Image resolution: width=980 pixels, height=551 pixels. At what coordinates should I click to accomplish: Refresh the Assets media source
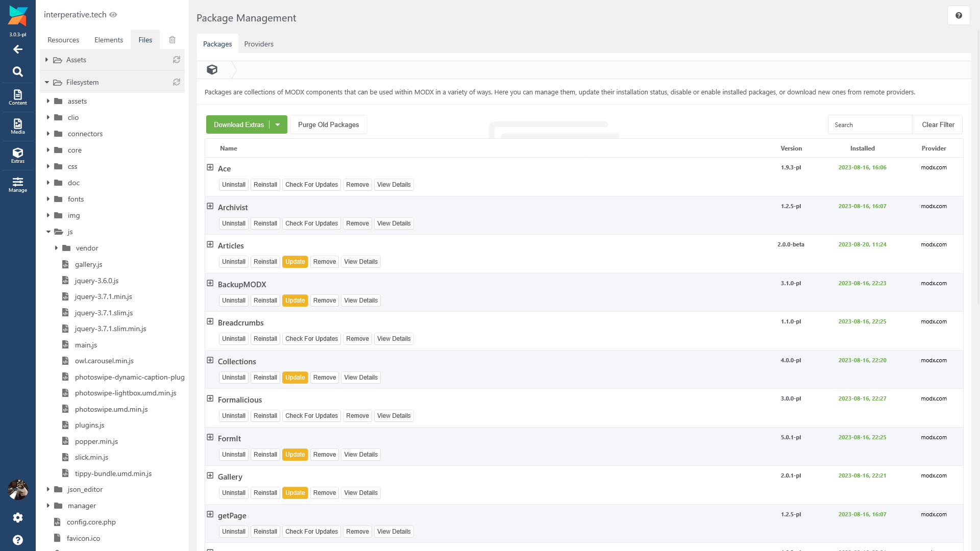pos(177,60)
